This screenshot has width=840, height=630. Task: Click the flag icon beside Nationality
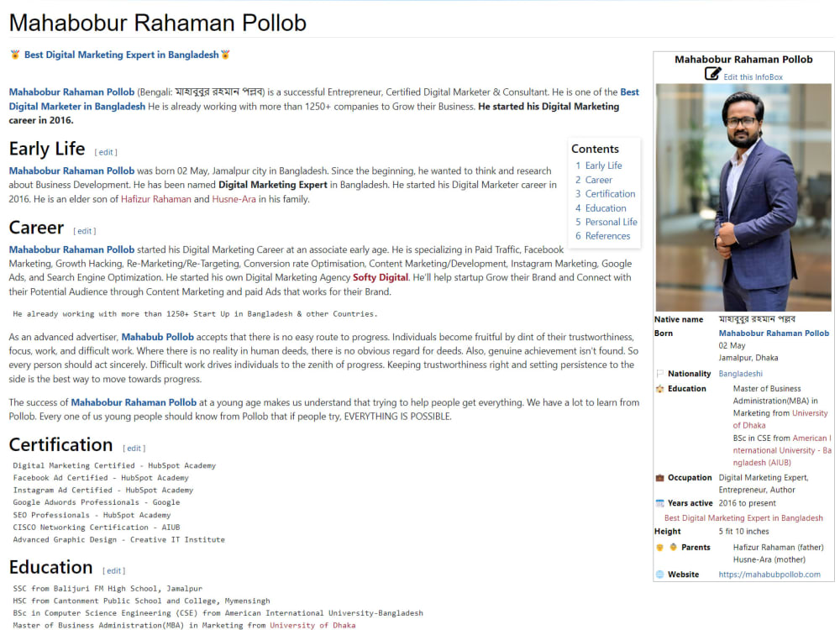click(x=660, y=374)
